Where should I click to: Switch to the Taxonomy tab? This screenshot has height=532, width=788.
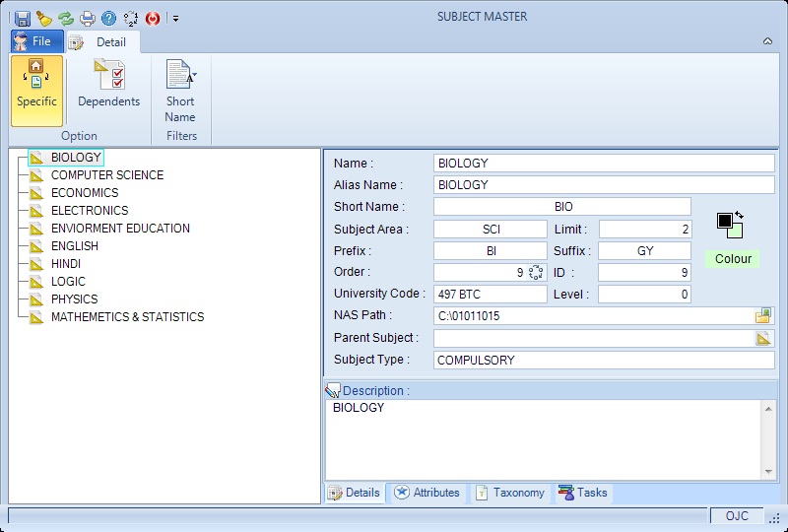point(510,493)
